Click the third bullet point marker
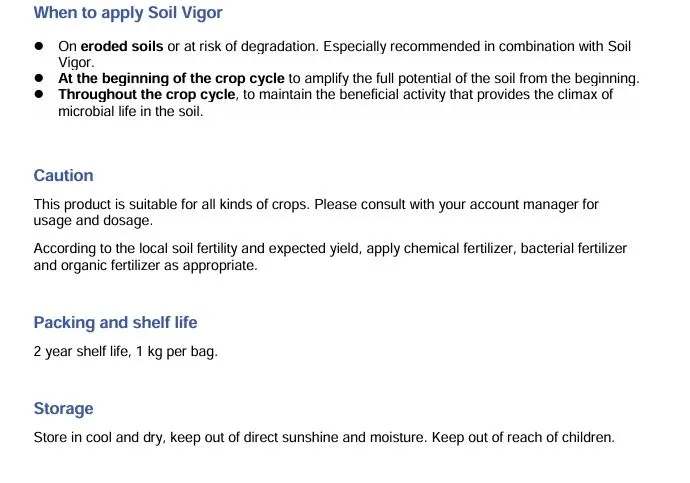Screen dimensions: 690x483 (41, 94)
